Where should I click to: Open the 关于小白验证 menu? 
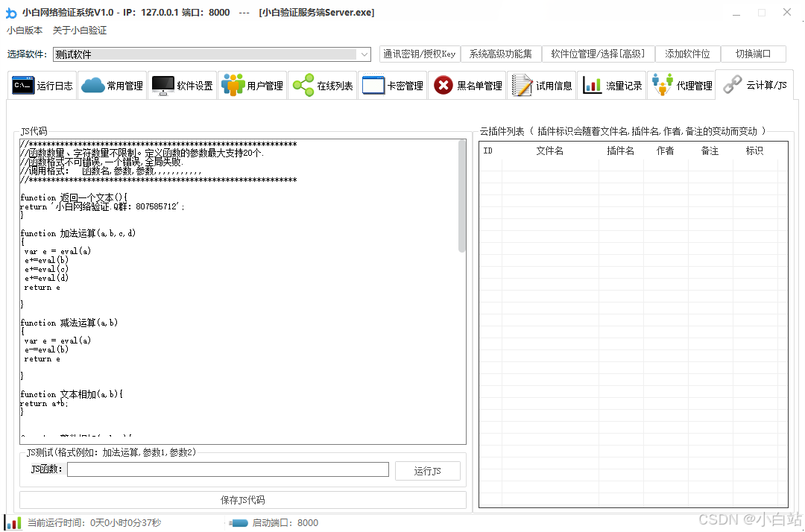80,31
